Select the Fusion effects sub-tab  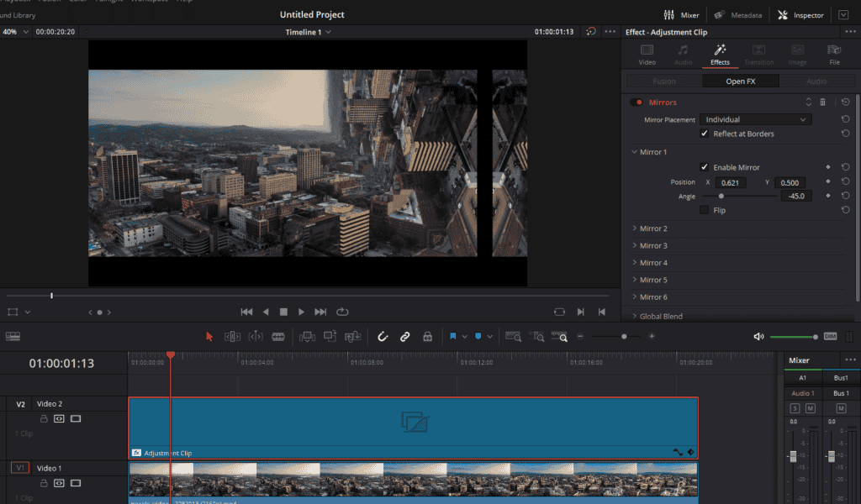click(664, 81)
